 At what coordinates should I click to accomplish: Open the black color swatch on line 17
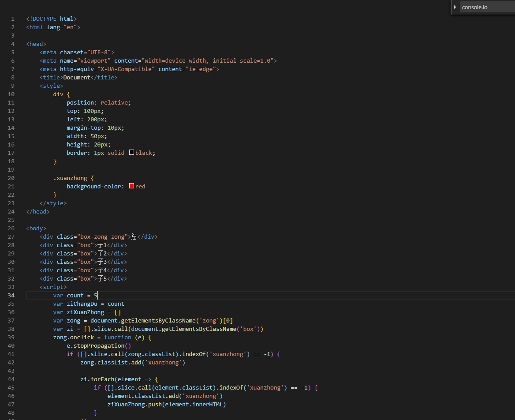[131, 152]
